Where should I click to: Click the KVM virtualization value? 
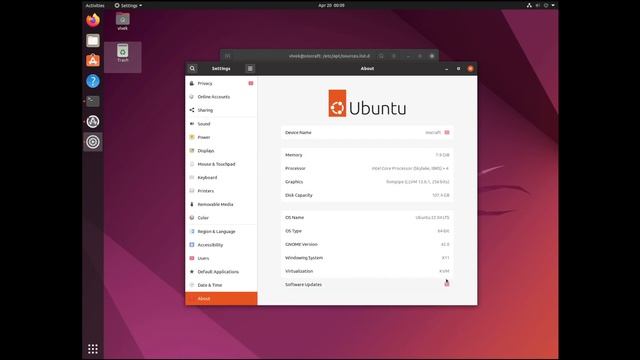pyautogui.click(x=444, y=271)
